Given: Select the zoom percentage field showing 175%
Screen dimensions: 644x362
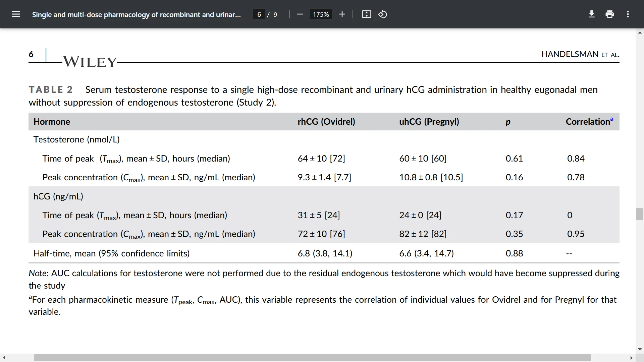Looking at the screenshot, I should point(321,14).
